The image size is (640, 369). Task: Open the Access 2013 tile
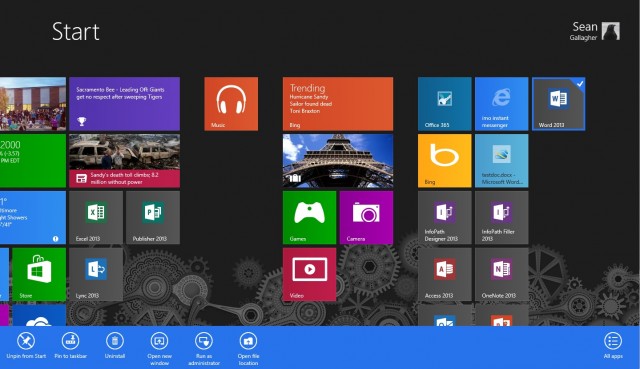tap(444, 274)
